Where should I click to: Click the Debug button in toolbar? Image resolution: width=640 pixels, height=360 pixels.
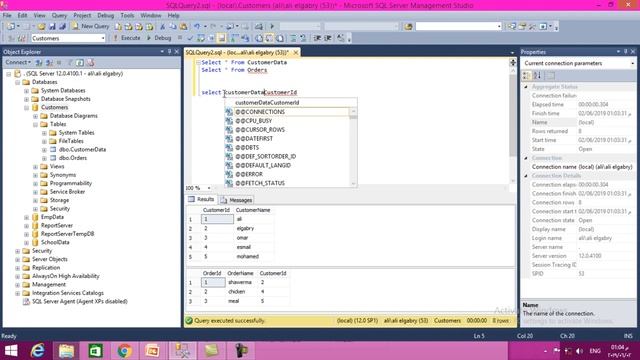[x=159, y=38]
